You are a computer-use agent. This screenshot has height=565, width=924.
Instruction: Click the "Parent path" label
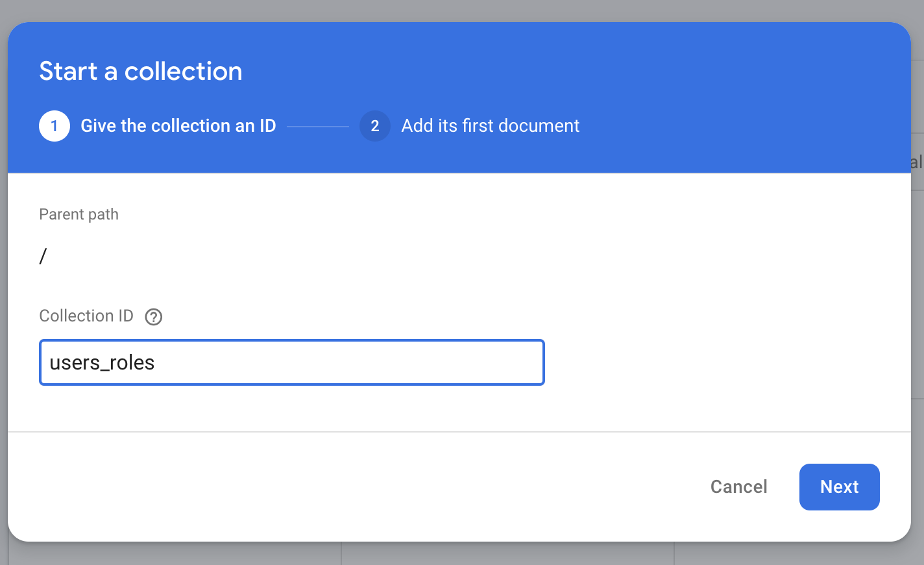79,214
